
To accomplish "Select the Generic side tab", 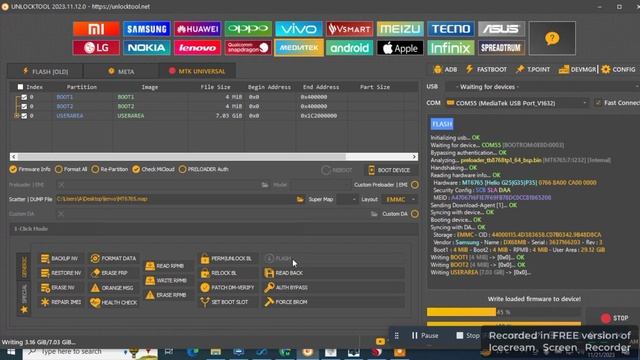I will coord(24,267).
